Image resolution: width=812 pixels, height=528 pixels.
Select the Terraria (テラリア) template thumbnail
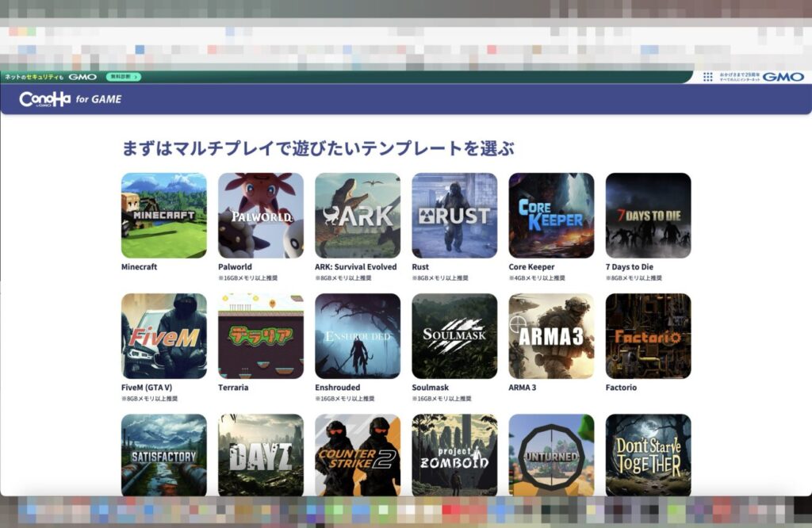pos(260,336)
